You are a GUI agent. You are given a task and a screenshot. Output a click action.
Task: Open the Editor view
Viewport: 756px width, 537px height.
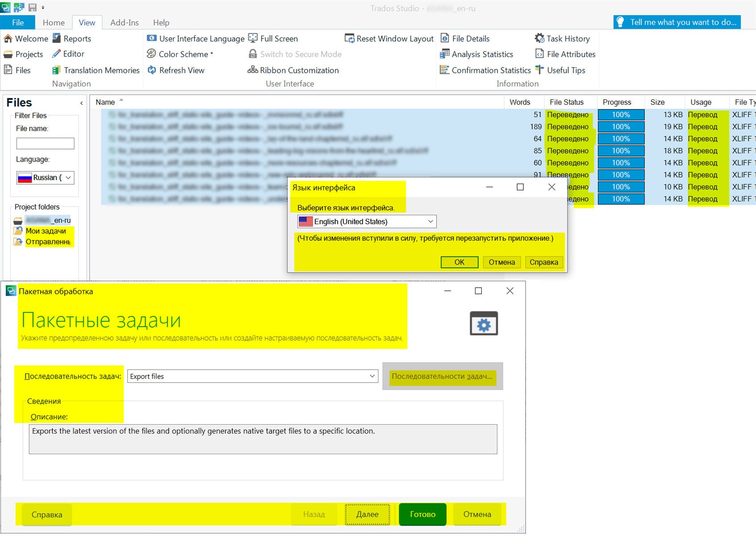[68, 54]
